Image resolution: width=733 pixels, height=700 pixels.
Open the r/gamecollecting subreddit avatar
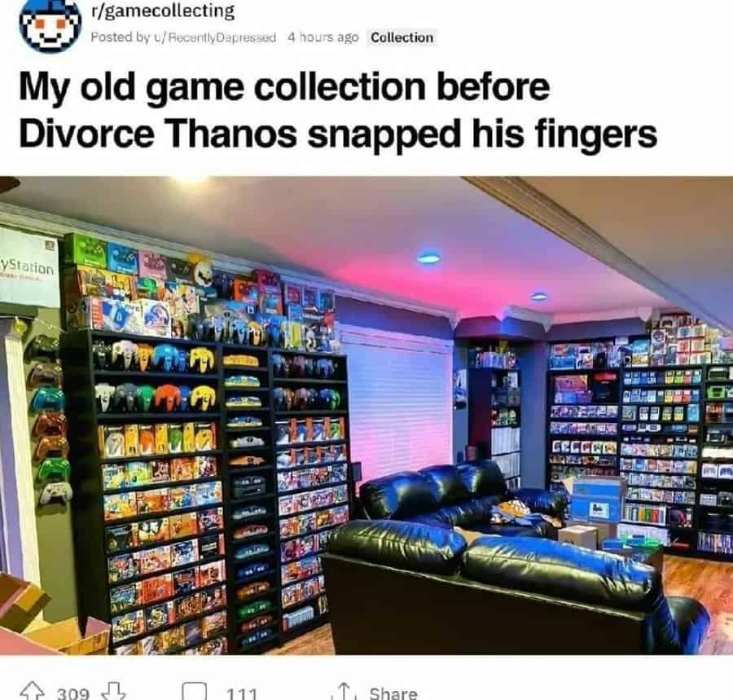[50, 26]
